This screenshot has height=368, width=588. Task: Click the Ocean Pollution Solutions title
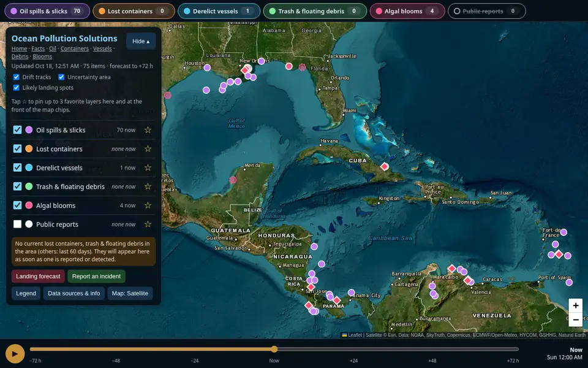[64, 38]
